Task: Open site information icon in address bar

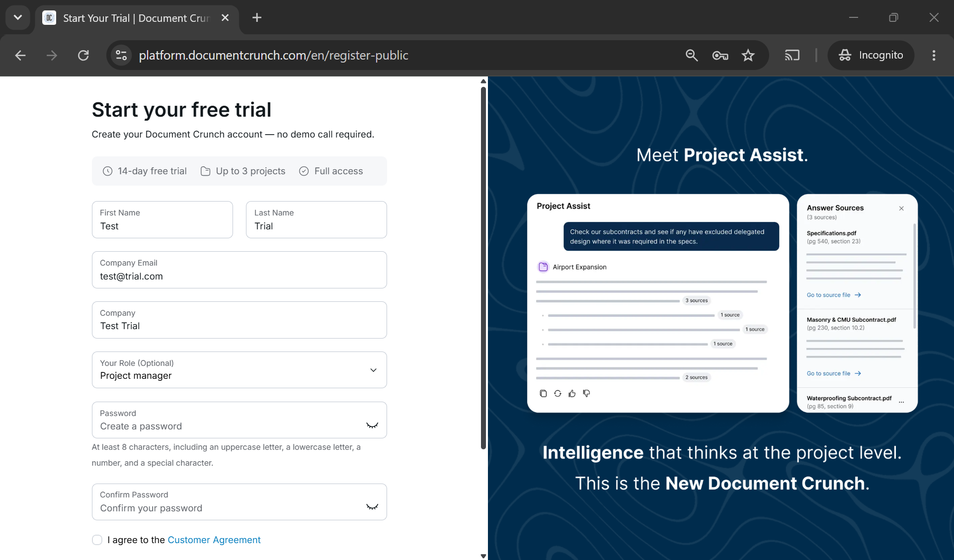Action: [121, 55]
